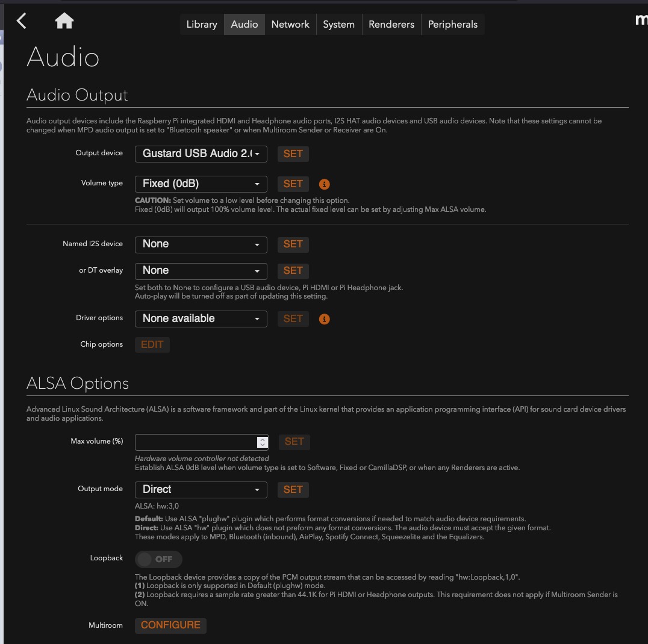Image resolution: width=648 pixels, height=644 pixels.
Task: Click the Multiroom CONFIGURE button
Action: coord(170,625)
